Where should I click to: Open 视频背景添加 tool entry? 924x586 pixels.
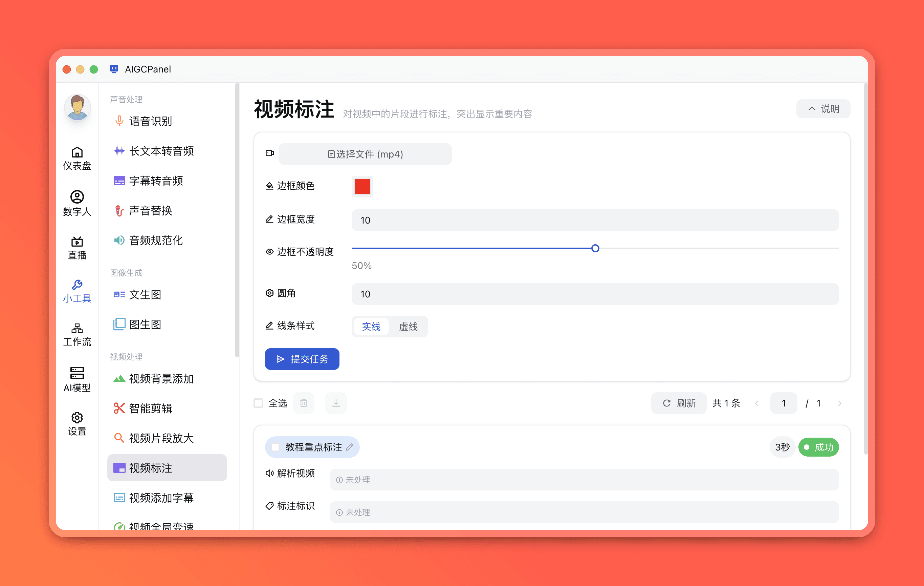click(x=167, y=379)
